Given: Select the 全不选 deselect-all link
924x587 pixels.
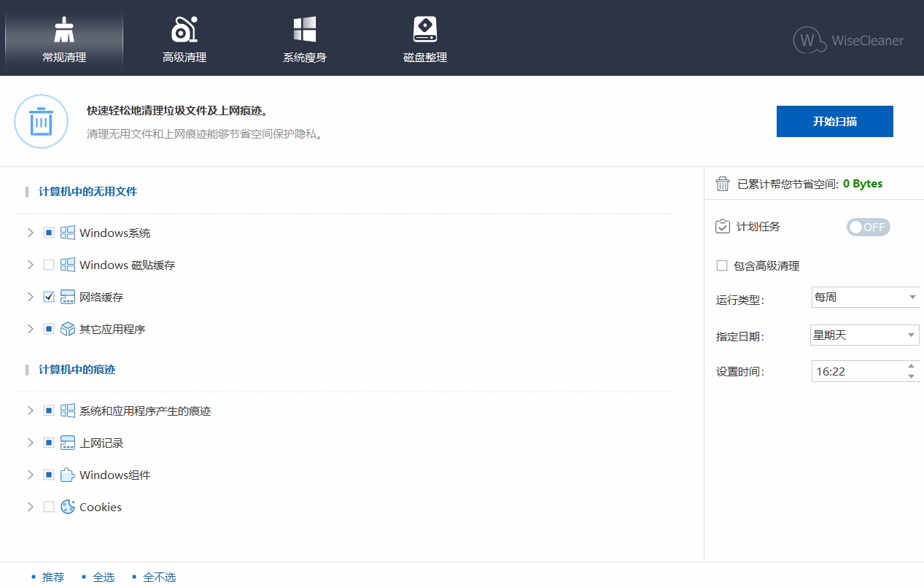Looking at the screenshot, I should 159,577.
